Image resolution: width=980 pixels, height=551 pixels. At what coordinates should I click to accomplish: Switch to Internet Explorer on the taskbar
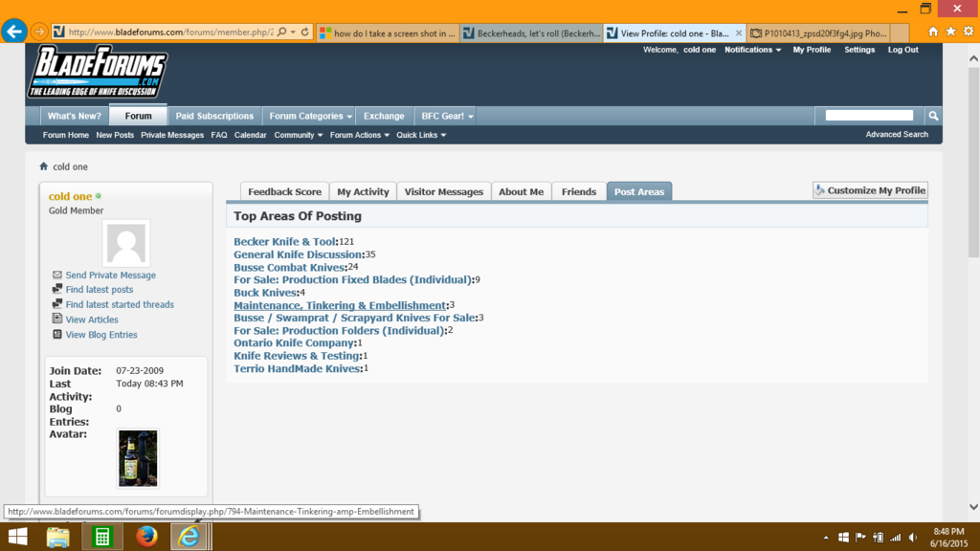tap(189, 537)
